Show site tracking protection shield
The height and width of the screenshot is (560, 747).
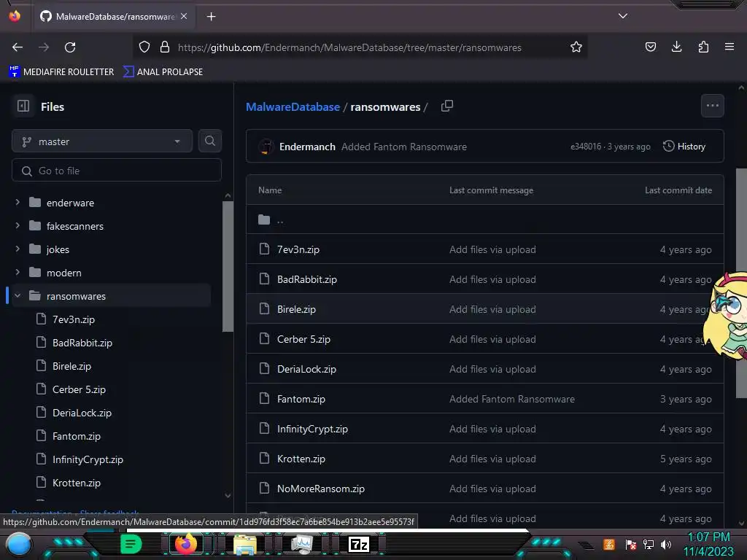coord(144,47)
